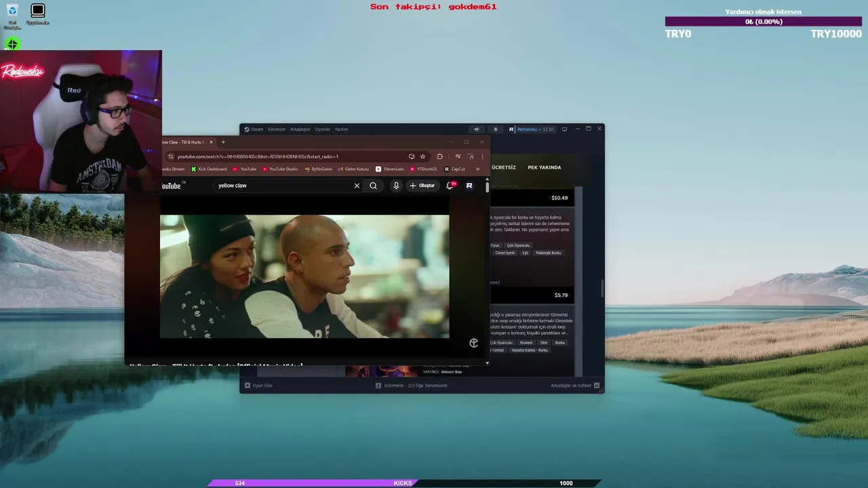The width and height of the screenshot is (868, 488).
Task: Open the green crosshair desktop shortcut
Action: coord(12,45)
